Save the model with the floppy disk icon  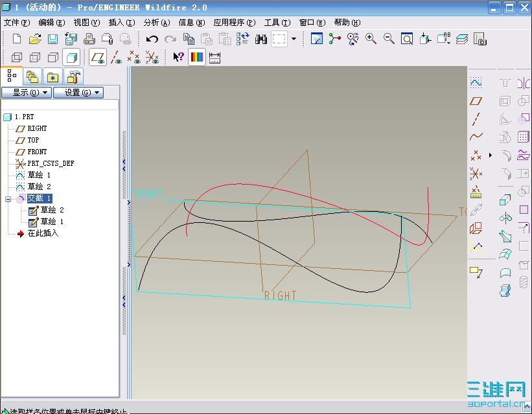(x=52, y=39)
